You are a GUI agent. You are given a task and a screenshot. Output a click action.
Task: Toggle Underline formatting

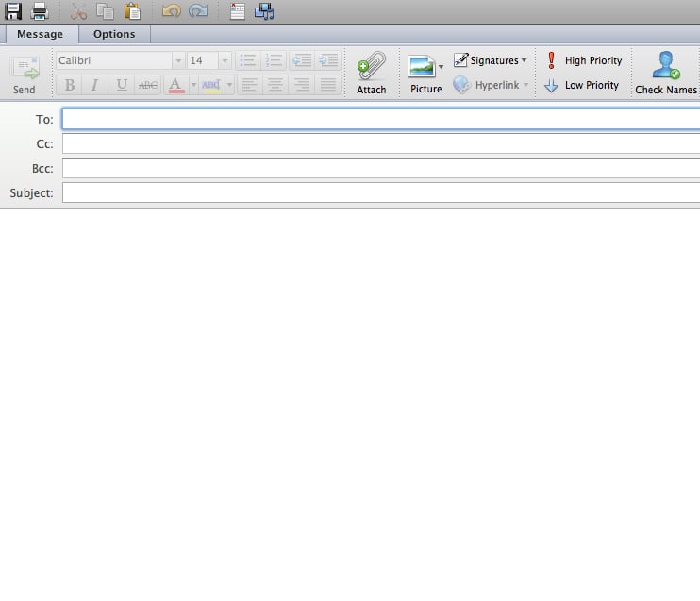pyautogui.click(x=121, y=85)
